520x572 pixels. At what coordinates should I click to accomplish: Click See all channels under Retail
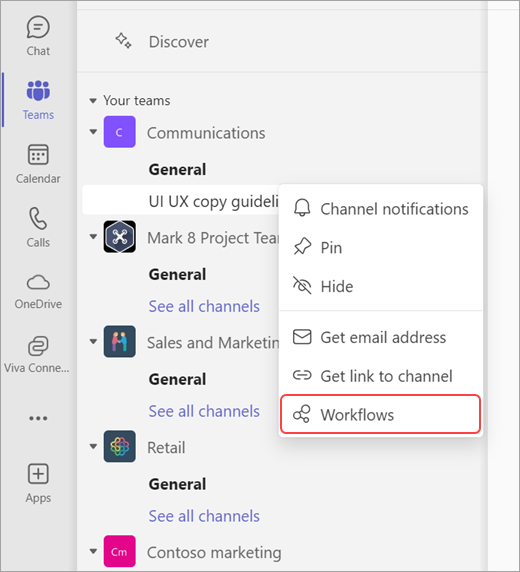point(204,516)
